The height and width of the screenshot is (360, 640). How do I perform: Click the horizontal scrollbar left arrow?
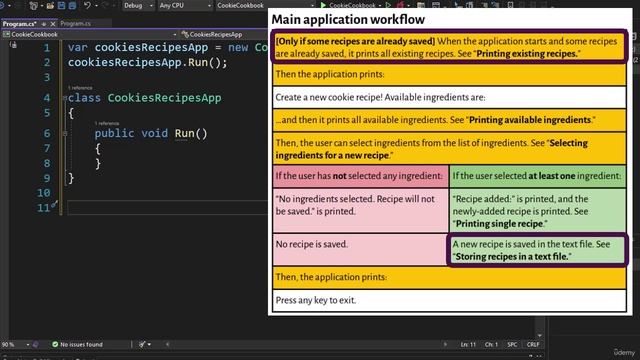click(x=167, y=344)
